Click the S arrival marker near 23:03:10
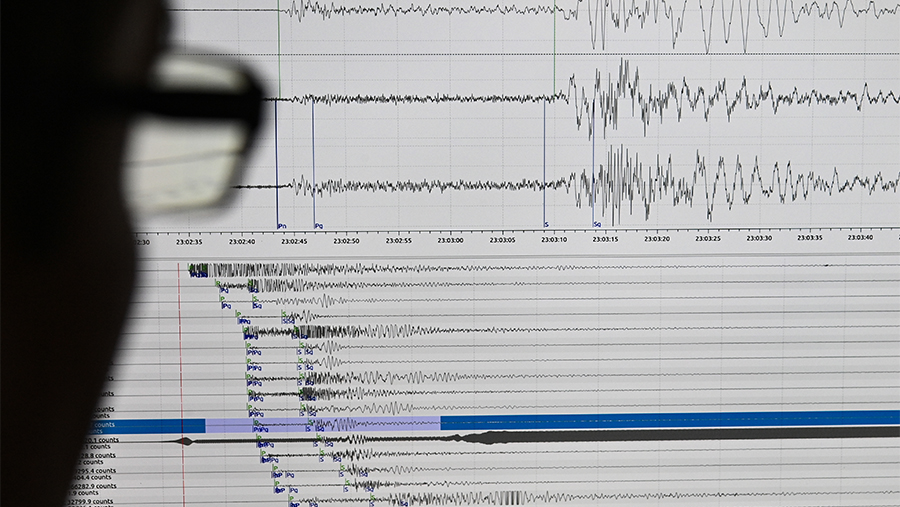This screenshot has width=900, height=507. coord(546,225)
